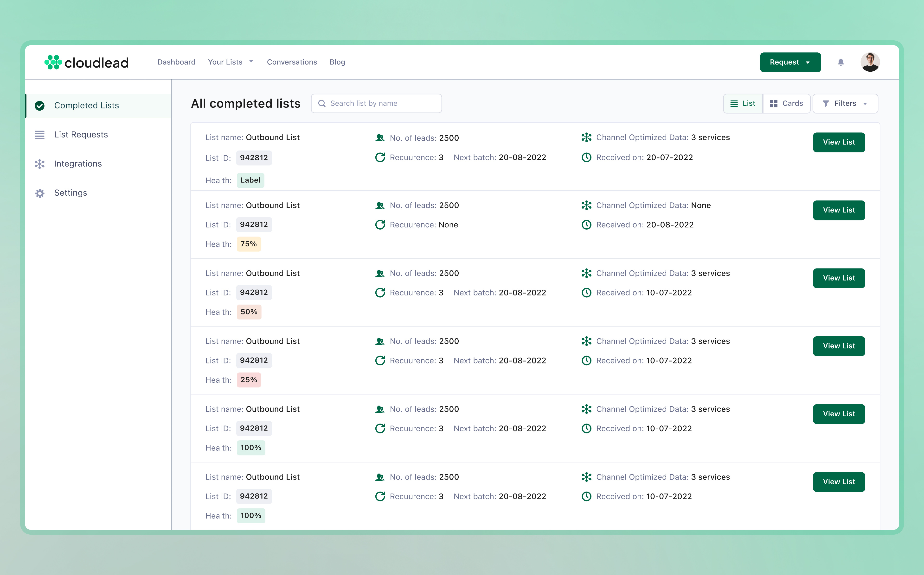Image resolution: width=924 pixels, height=575 pixels.
Task: Open the Dashboard link
Action: click(176, 62)
